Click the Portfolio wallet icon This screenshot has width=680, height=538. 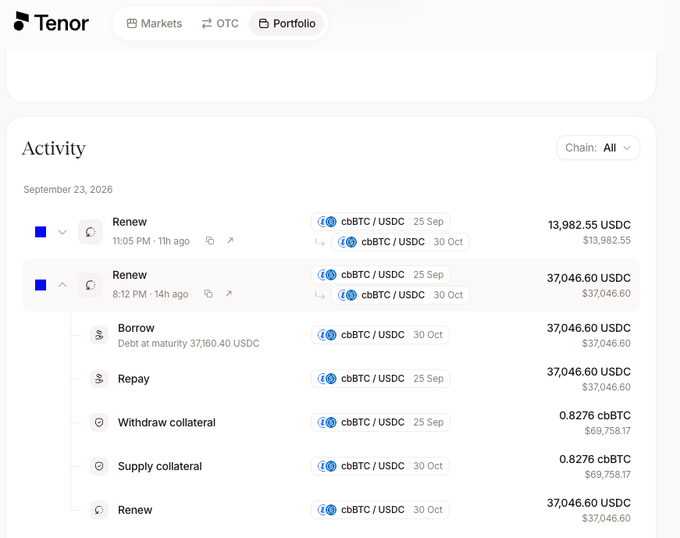coord(264,23)
